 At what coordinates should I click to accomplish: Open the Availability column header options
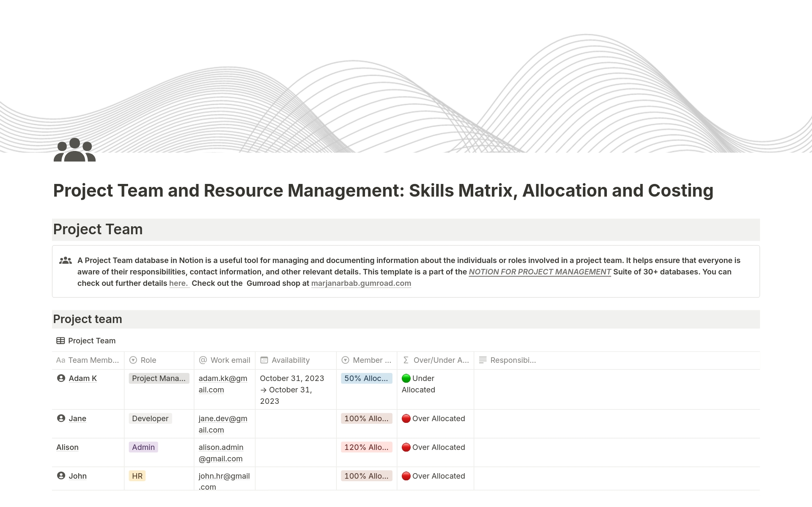[x=291, y=360]
